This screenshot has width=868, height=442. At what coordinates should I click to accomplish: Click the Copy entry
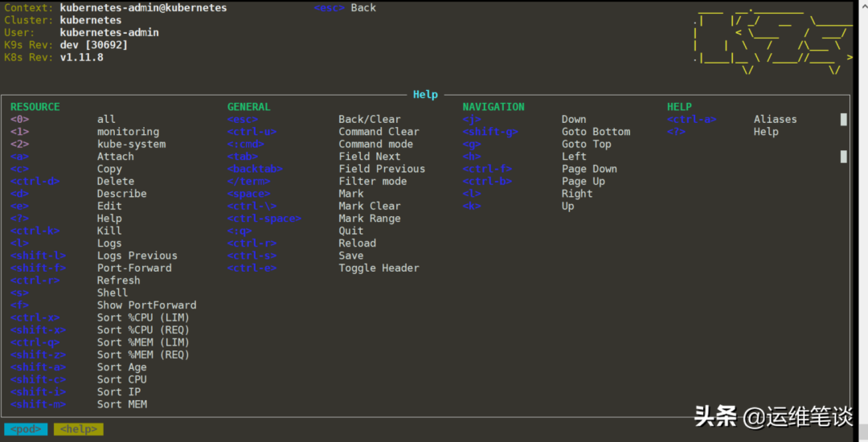(109, 170)
